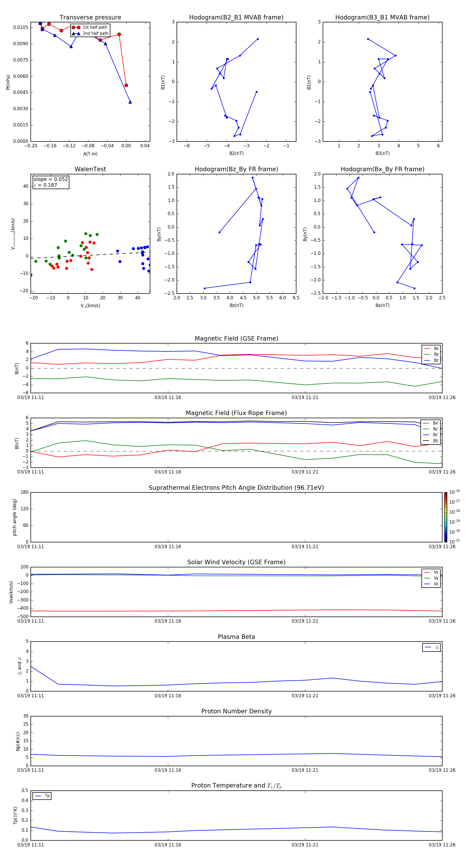Click '03/19 11:26' under the temperature panel

(x=442, y=845)
